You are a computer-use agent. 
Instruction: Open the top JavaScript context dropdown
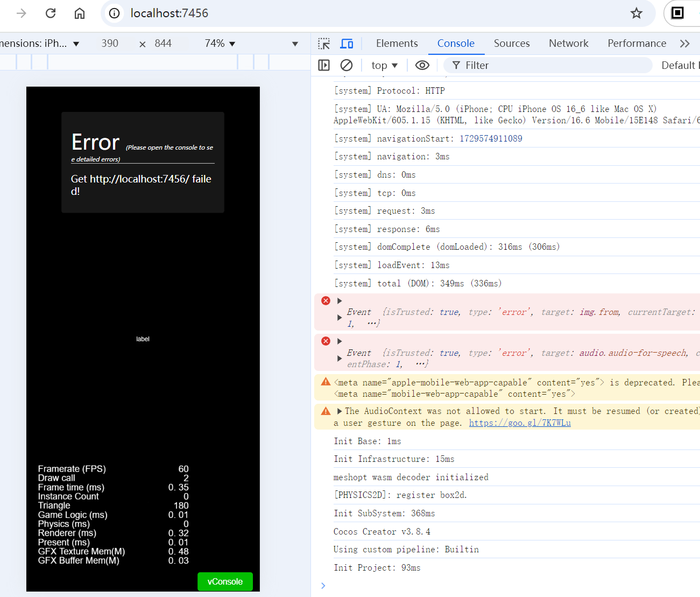tap(384, 65)
